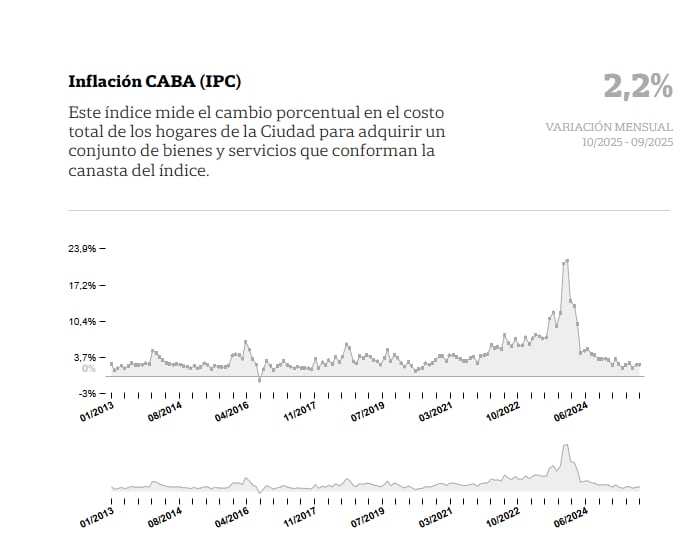Select the 23,9% y-axis label

[82, 248]
